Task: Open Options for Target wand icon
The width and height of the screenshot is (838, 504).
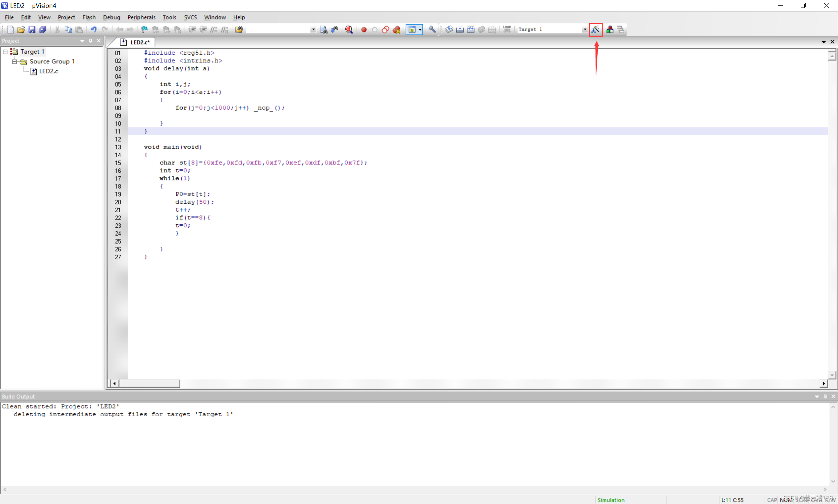Action: click(595, 29)
